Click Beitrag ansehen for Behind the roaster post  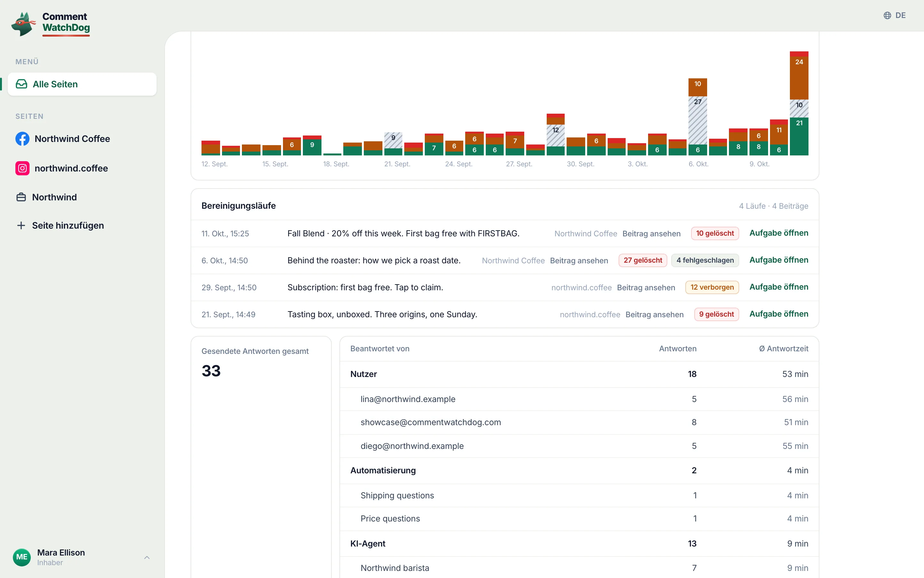[579, 261]
